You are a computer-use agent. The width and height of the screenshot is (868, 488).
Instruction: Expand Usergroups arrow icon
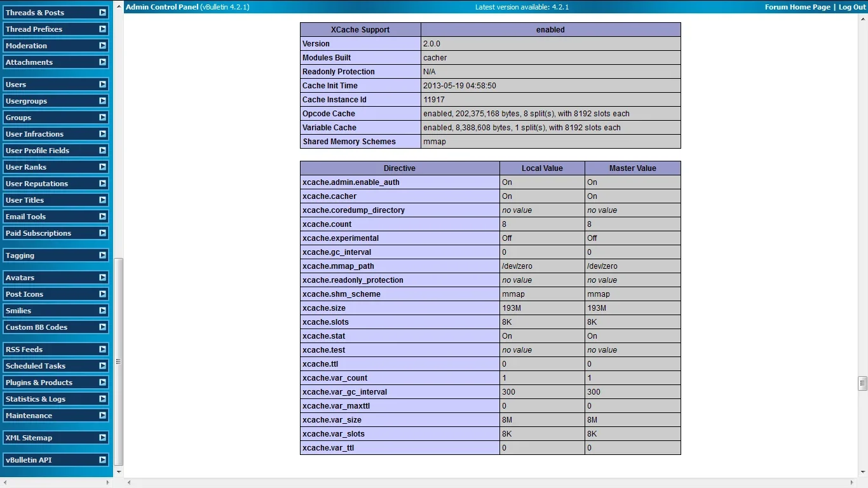pos(102,101)
